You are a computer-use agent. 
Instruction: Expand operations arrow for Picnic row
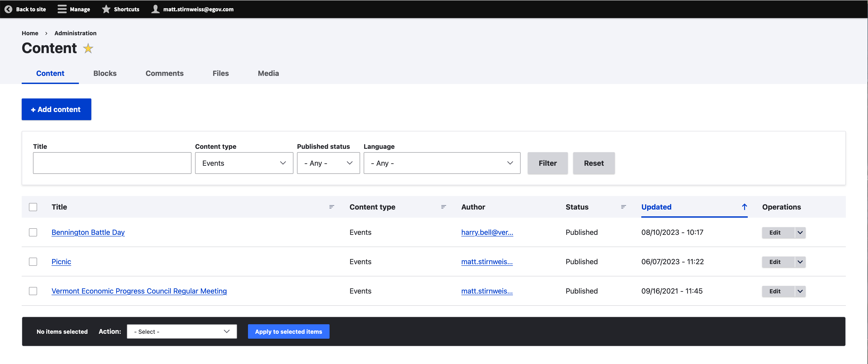[x=800, y=262]
